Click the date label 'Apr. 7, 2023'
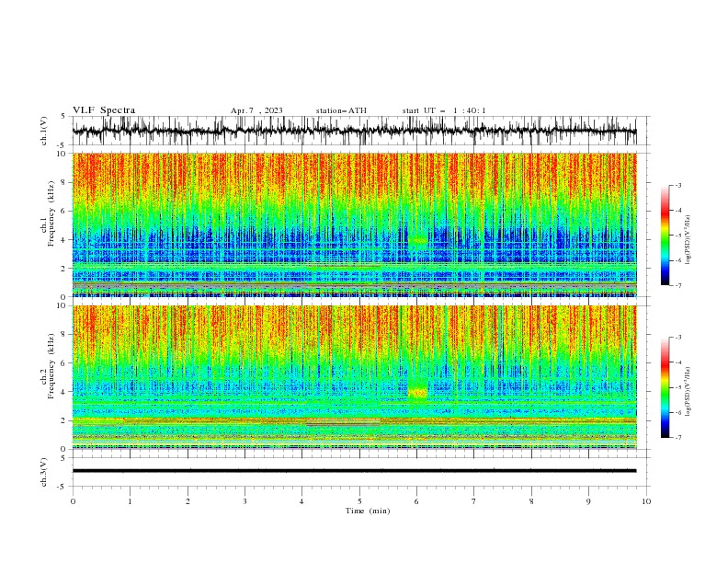 coord(256,110)
